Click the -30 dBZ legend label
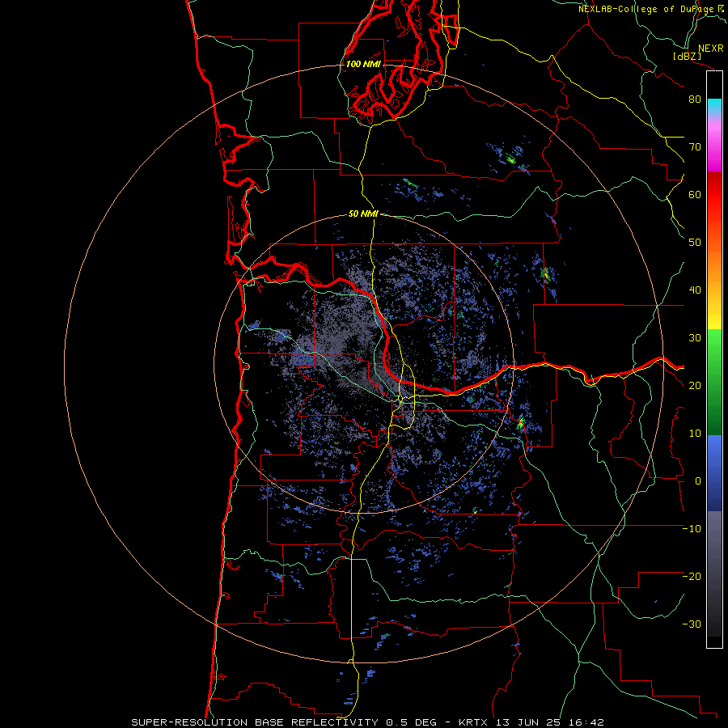The image size is (728, 728). tap(692, 624)
